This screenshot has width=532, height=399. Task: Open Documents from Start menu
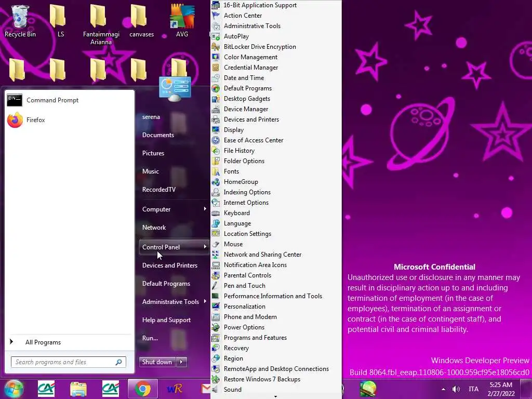coord(158,135)
